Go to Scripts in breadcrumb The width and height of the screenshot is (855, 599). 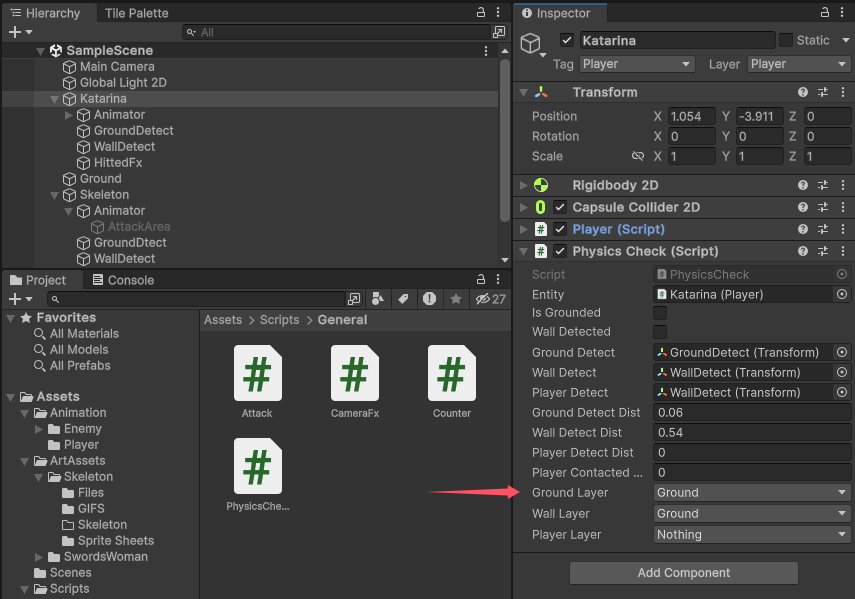click(279, 320)
